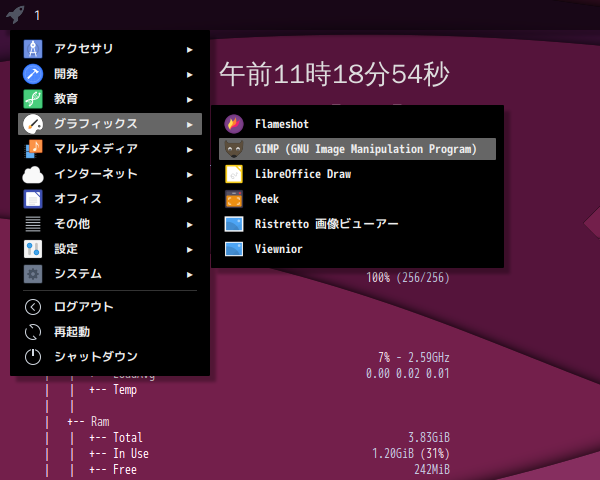Open the 開発 menu category

click(110, 74)
